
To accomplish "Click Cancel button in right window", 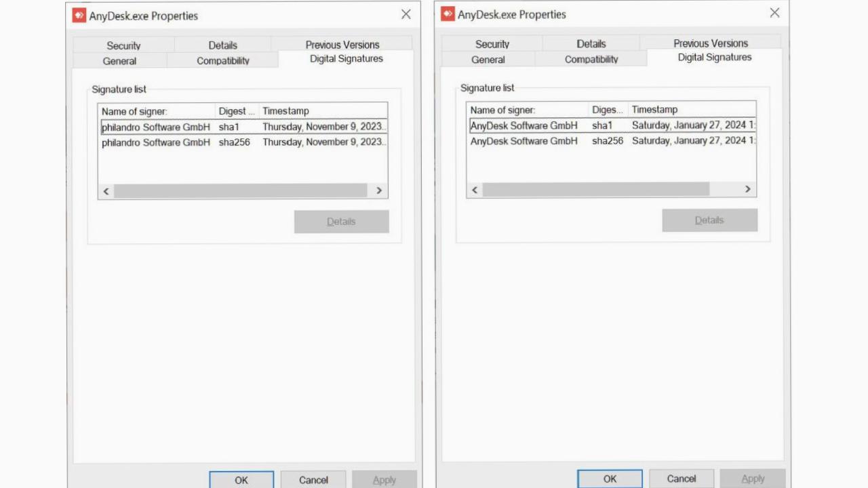I will pos(682,479).
